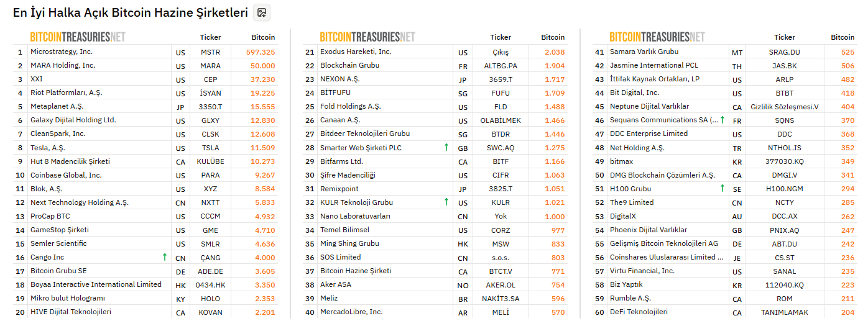
Task: Open the BitcoinTreasuries.net logo above Exodus Hareketi
Action: (x=367, y=37)
